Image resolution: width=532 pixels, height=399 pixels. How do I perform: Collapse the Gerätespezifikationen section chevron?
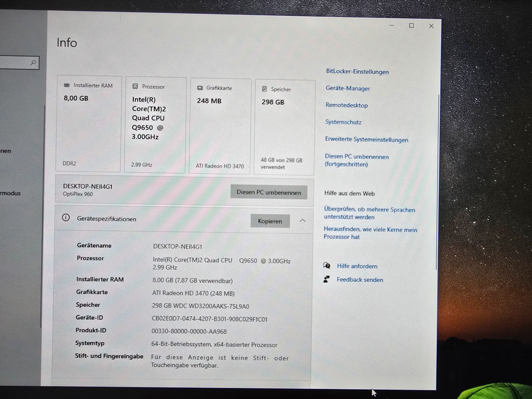[302, 220]
